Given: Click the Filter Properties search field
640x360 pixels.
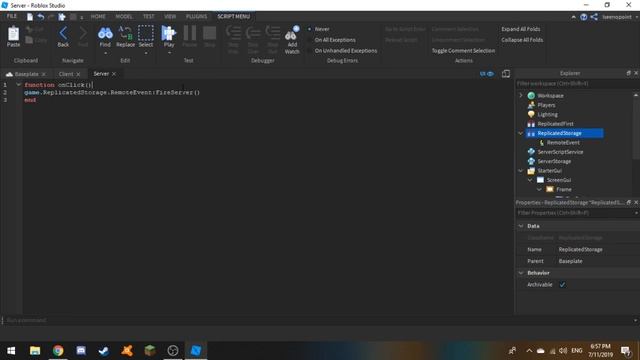Looking at the screenshot, I should point(574,213).
